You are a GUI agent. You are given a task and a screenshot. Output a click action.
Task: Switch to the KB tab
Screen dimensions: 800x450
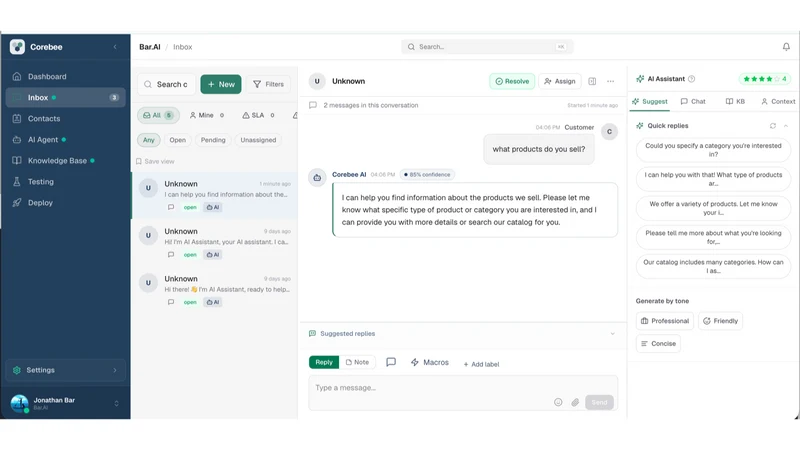point(735,102)
